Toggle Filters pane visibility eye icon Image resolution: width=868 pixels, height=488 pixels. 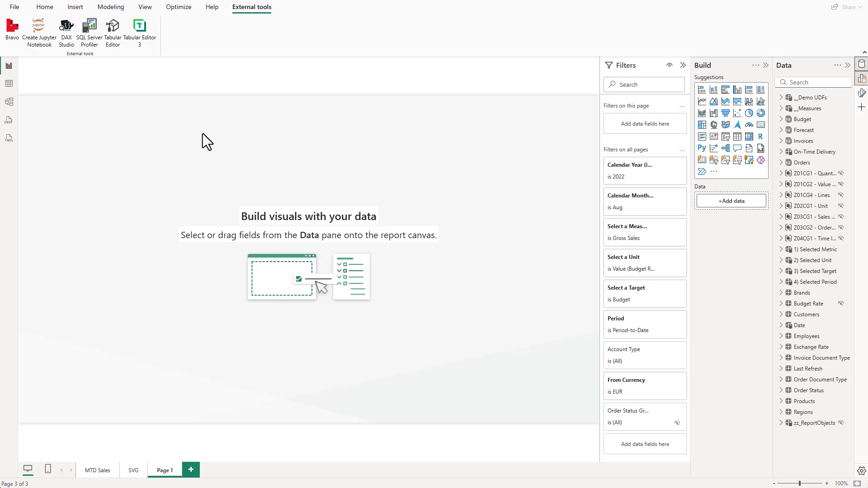670,65
